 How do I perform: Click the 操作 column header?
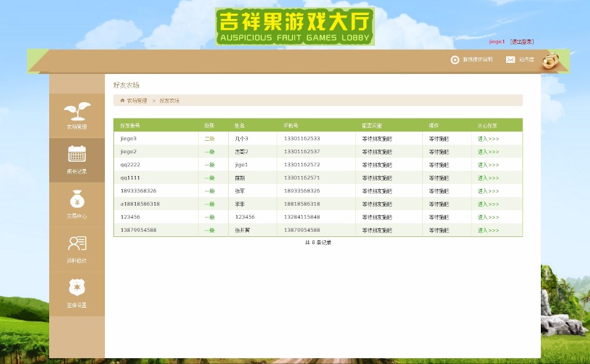coord(433,126)
